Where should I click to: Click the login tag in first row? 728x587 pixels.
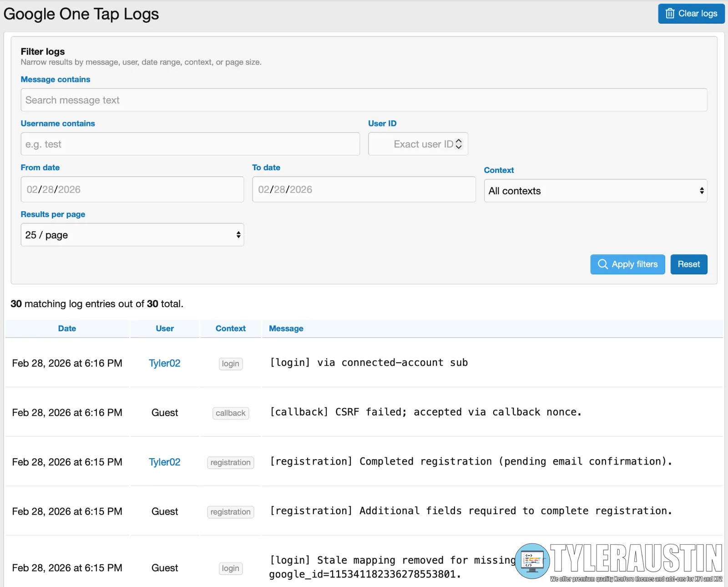pos(230,364)
